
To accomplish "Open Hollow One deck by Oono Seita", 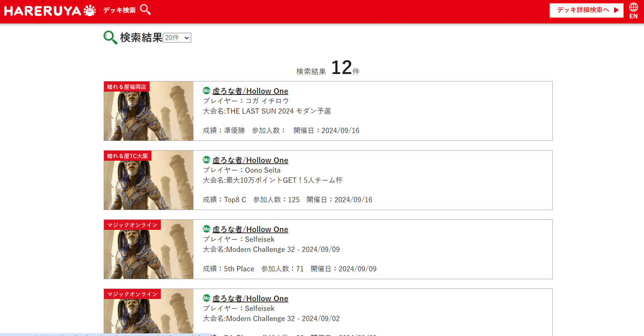I will (250, 160).
